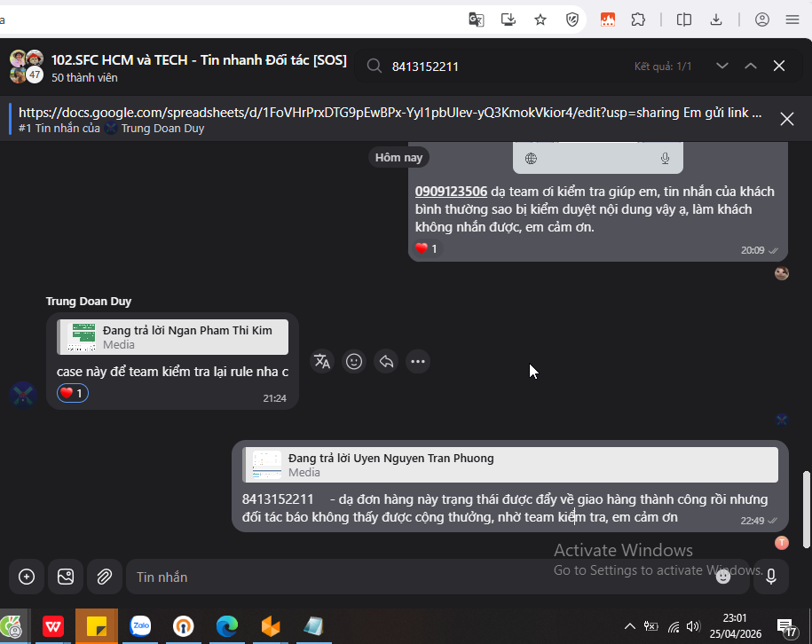Click the install app icon in address bar
Viewport: 812px width, 644px height.
pos(508,20)
